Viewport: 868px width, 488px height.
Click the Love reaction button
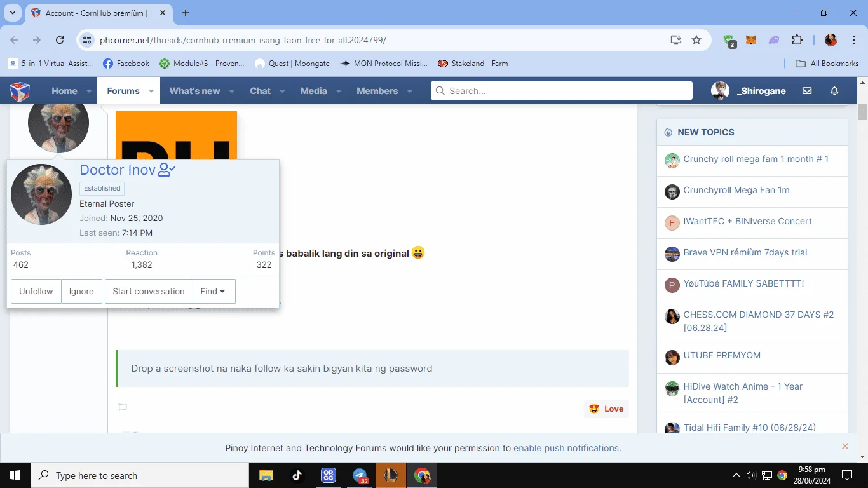click(606, 409)
